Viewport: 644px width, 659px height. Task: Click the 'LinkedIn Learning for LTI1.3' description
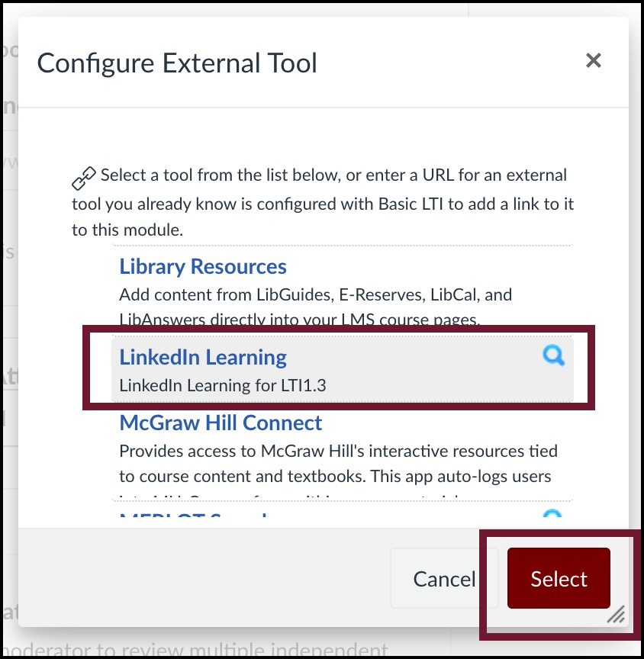[x=222, y=385]
